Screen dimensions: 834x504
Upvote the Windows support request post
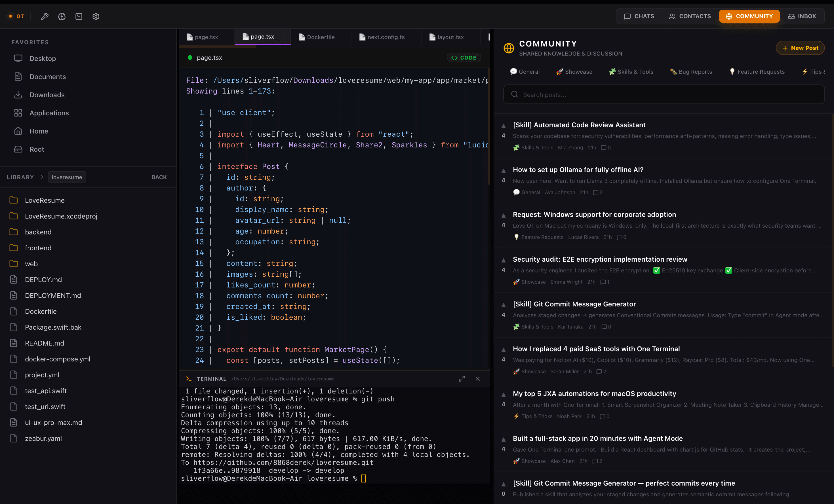[x=503, y=215]
